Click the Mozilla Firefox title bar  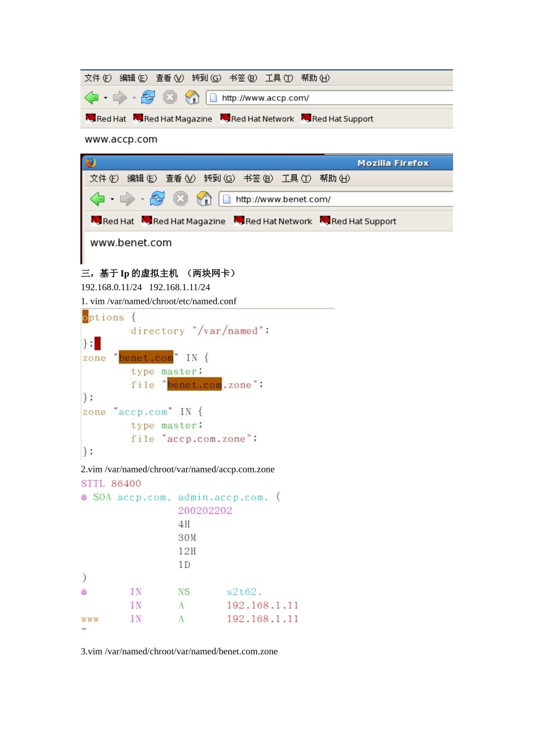268,163
